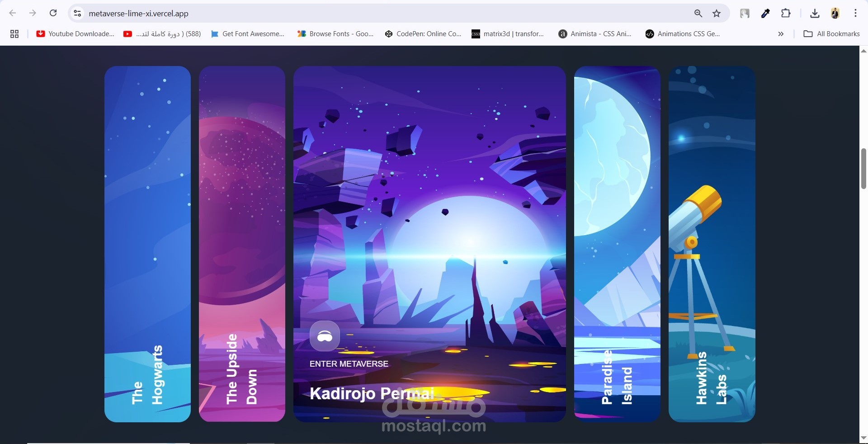The width and height of the screenshot is (868, 444).
Task: Click the VR headset icon on Kadirojo card
Action: 325,336
